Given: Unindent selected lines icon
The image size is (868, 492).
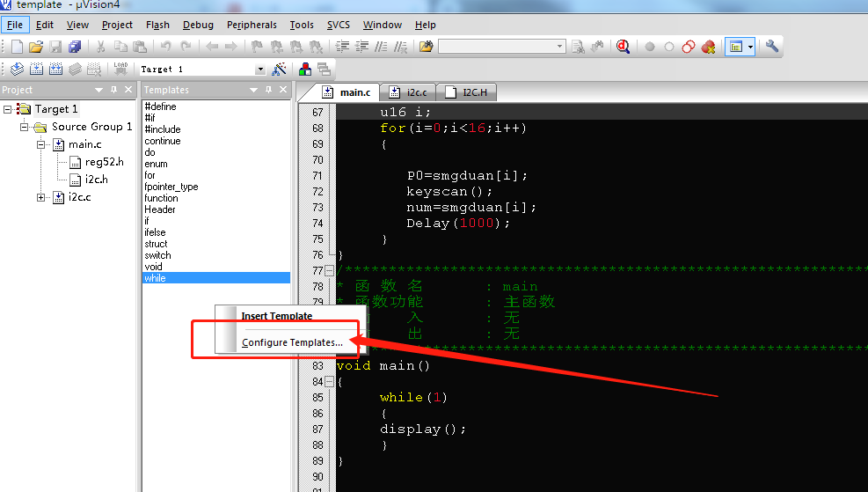Looking at the screenshot, I should 362,47.
